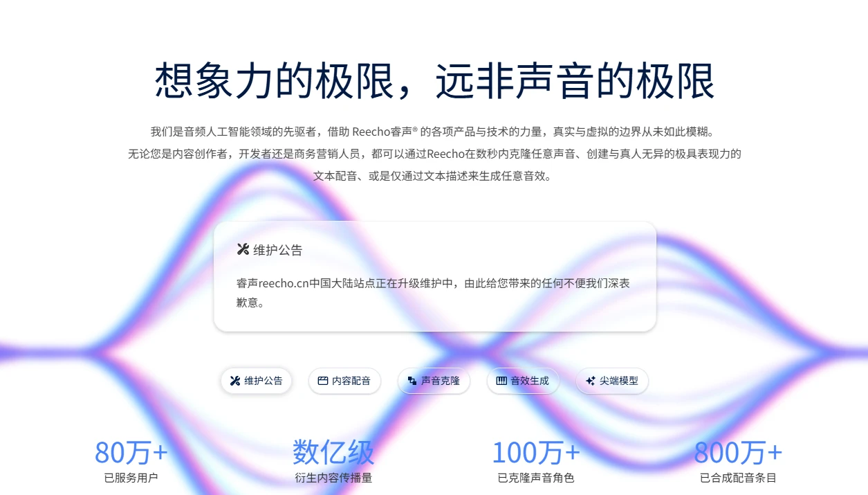Click the piano keys icon in the 音效生成 pill

[501, 381]
